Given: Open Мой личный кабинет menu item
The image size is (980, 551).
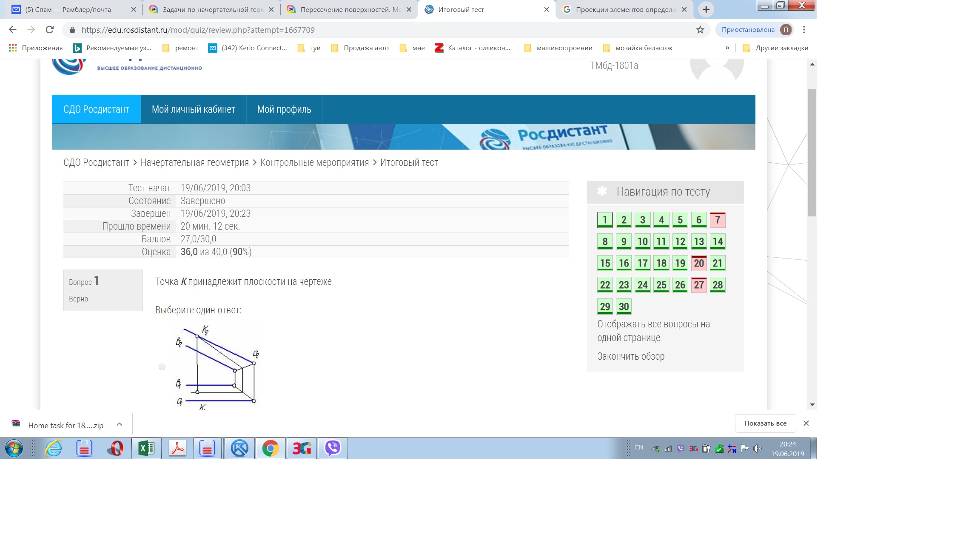Looking at the screenshot, I should (x=194, y=109).
